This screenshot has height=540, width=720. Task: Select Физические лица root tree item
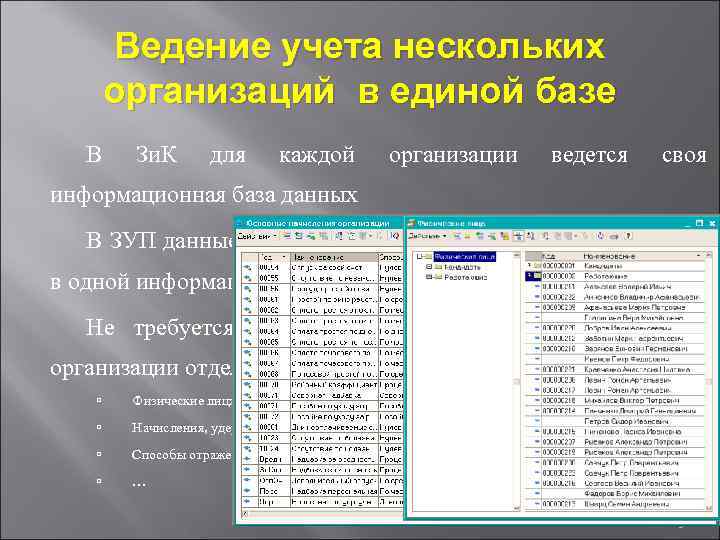click(464, 257)
